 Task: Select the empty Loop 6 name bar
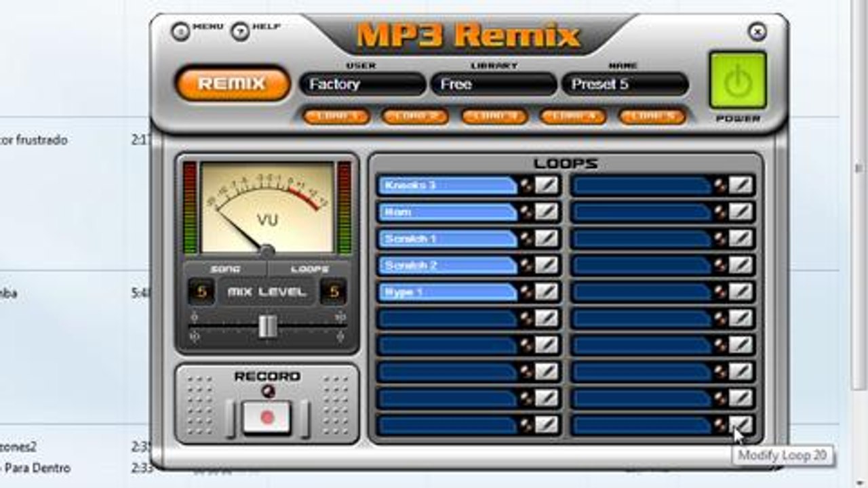(448, 319)
